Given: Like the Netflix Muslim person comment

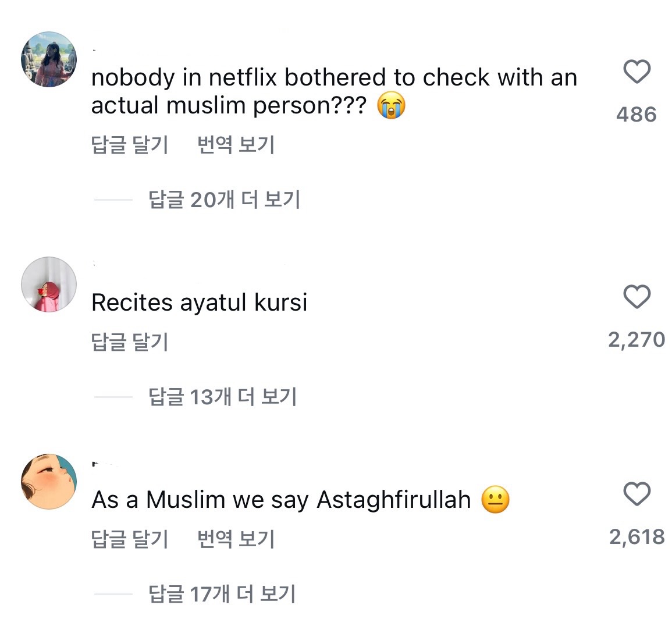Looking at the screenshot, I should 637,73.
